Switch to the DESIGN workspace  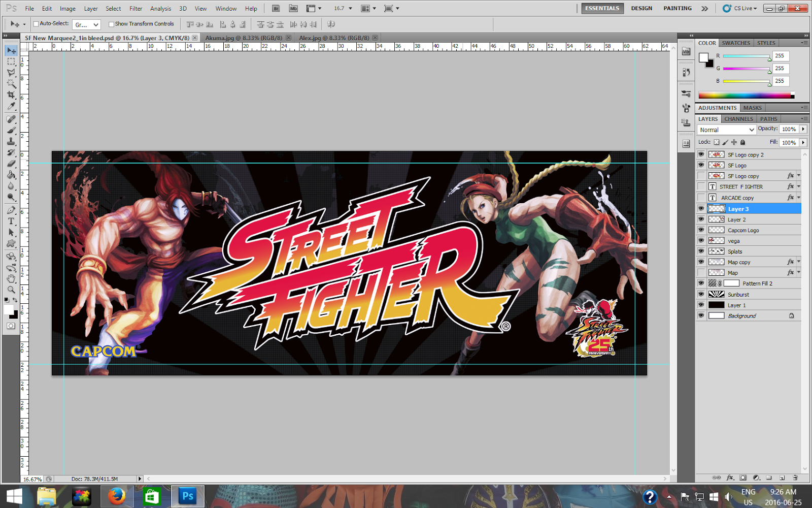(x=641, y=8)
